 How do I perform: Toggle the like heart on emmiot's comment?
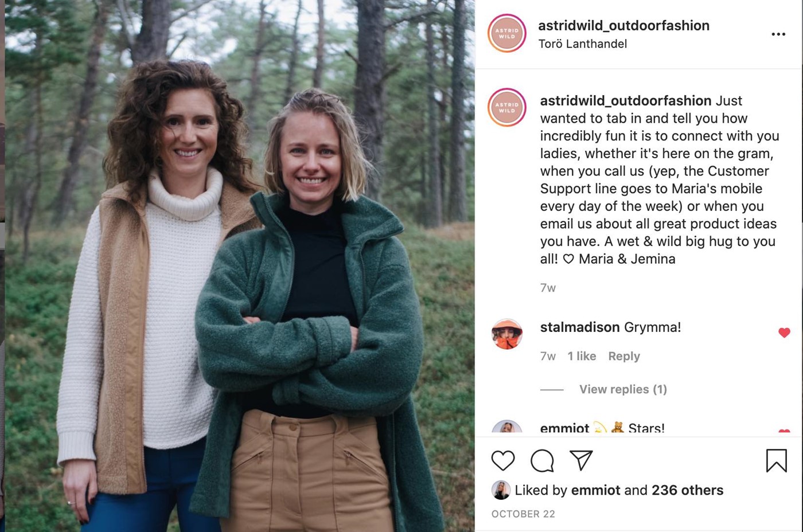784,431
